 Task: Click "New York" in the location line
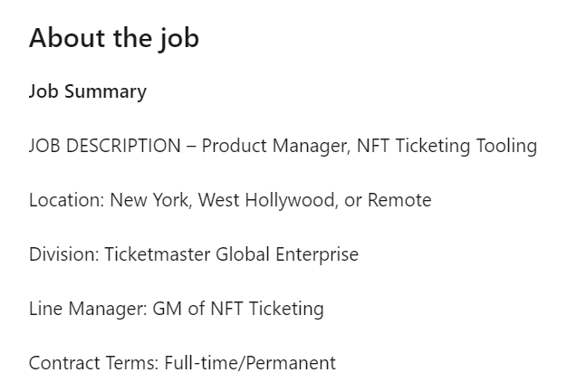[149, 200]
